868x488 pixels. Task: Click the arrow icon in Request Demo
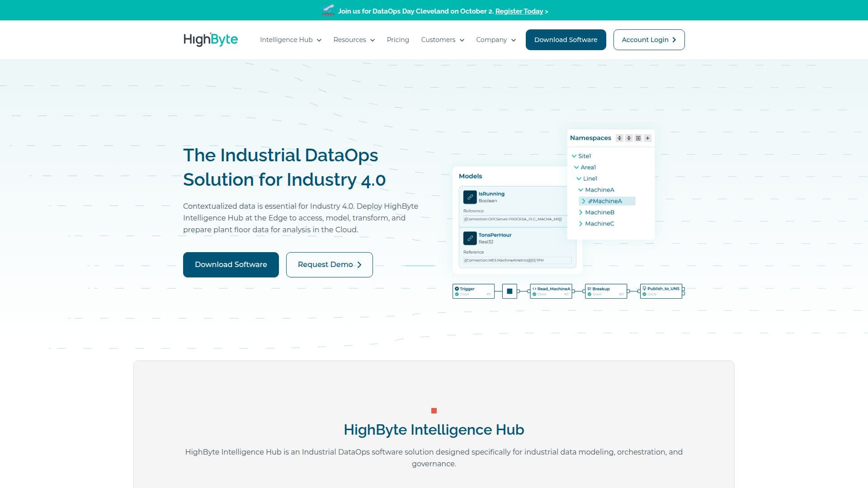point(359,265)
